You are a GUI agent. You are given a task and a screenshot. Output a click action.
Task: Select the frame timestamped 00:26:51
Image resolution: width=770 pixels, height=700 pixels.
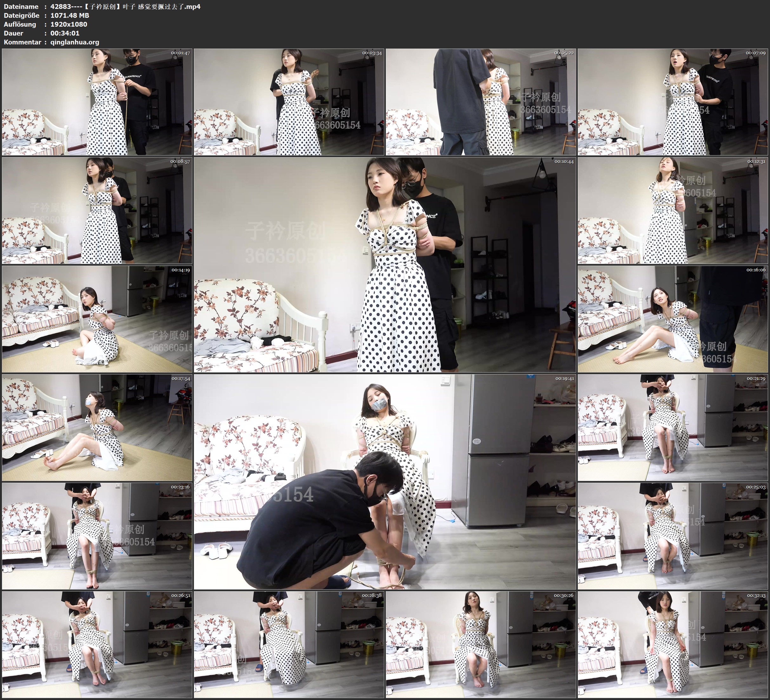click(x=97, y=644)
